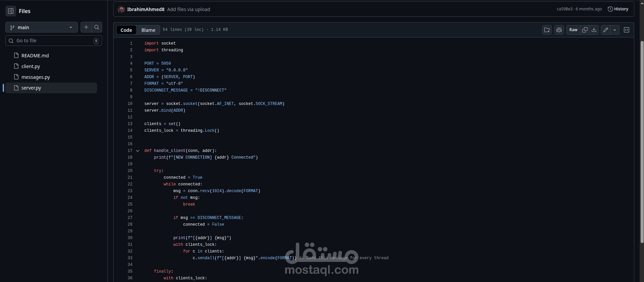Click the search files magnifier icon
This screenshot has height=282, width=644.
click(x=97, y=27)
